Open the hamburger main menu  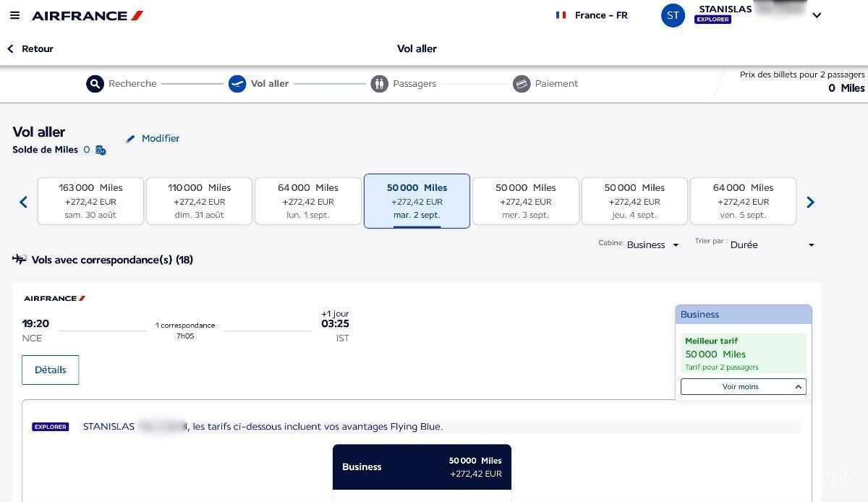14,15
